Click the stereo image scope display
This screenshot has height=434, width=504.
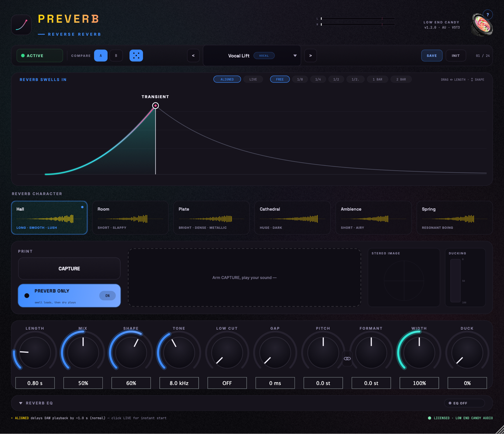[404, 280]
